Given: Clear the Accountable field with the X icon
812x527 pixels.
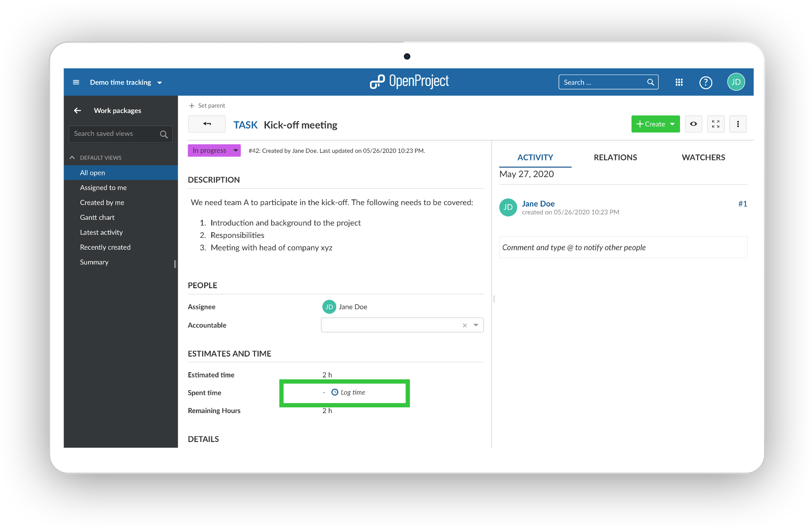Looking at the screenshot, I should tap(464, 325).
